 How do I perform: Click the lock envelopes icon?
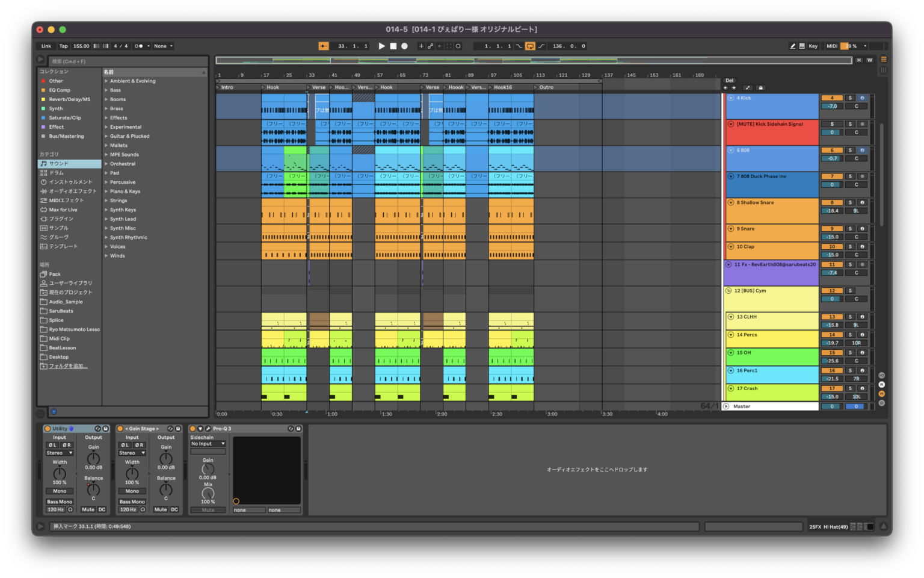tap(760, 88)
